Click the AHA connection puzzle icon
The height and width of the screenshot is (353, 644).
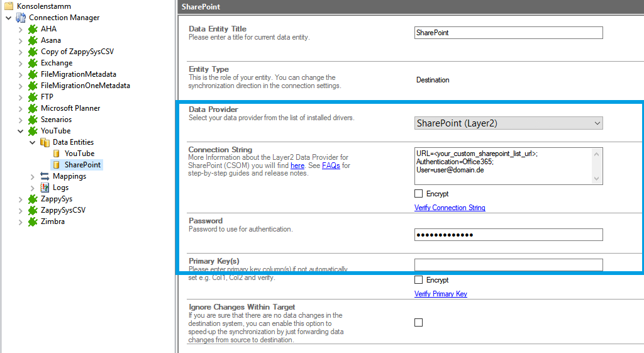tap(33, 29)
